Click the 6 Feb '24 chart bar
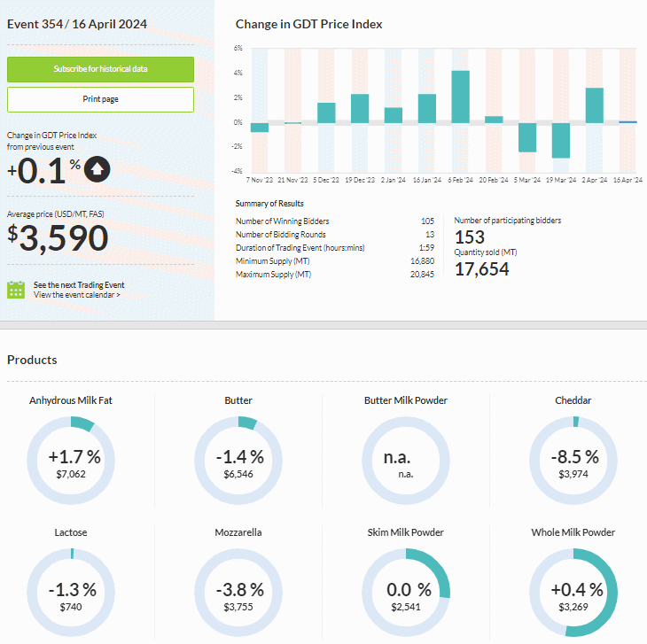The image size is (647, 644). point(461,97)
